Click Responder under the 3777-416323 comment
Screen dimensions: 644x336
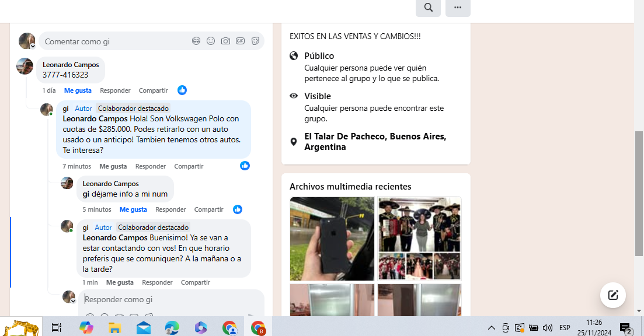coord(115,90)
